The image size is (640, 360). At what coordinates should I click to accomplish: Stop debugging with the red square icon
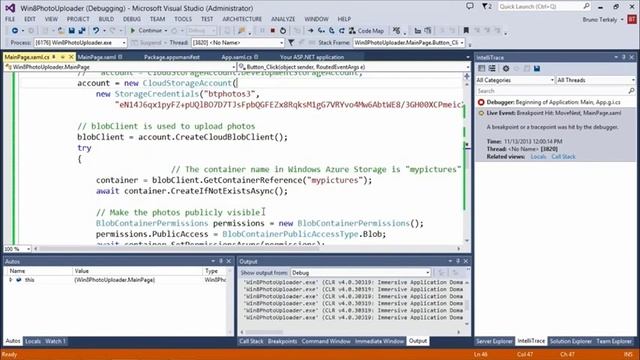[x=273, y=31]
